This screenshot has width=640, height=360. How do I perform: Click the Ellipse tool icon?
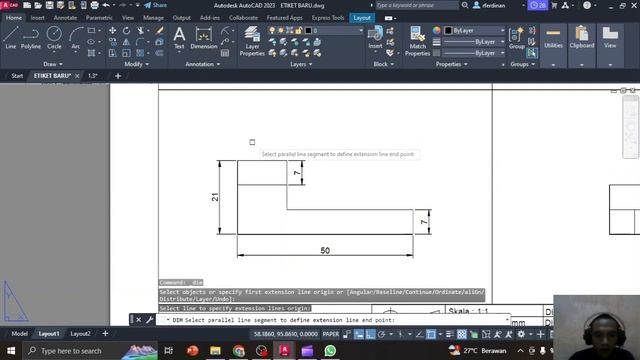click(x=91, y=42)
